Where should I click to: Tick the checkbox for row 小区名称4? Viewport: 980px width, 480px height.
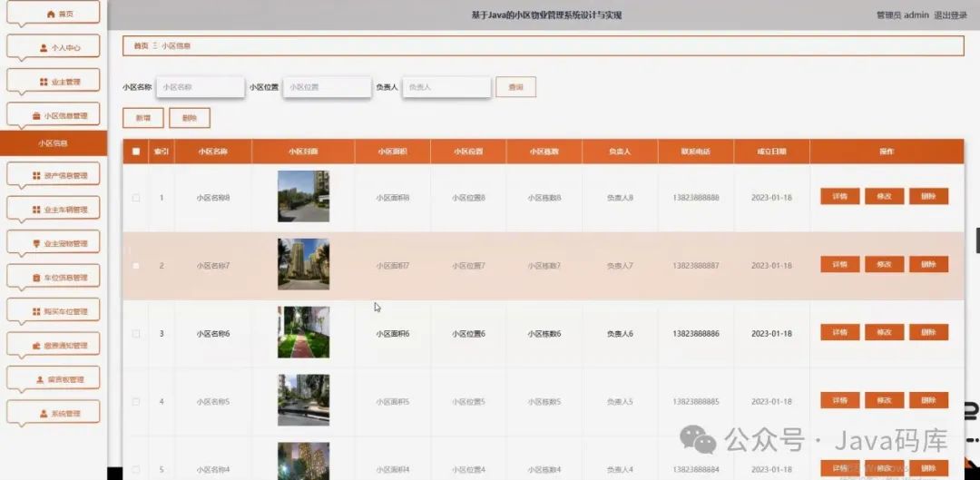click(x=135, y=469)
